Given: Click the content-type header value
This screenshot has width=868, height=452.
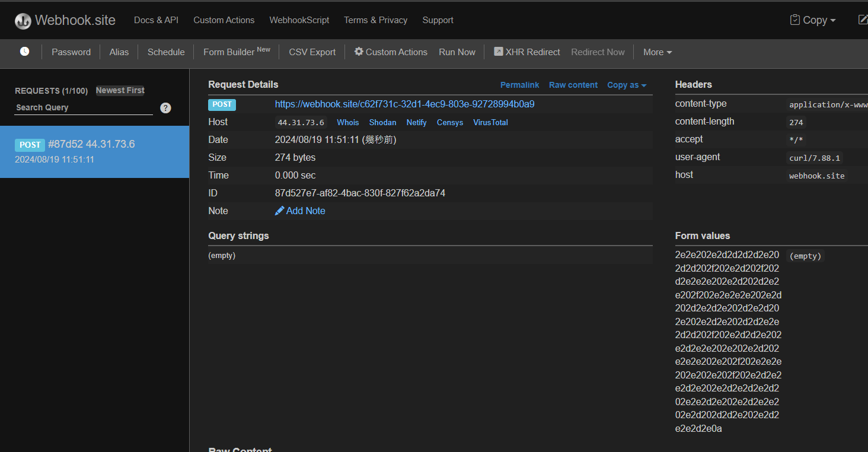Looking at the screenshot, I should point(828,104).
